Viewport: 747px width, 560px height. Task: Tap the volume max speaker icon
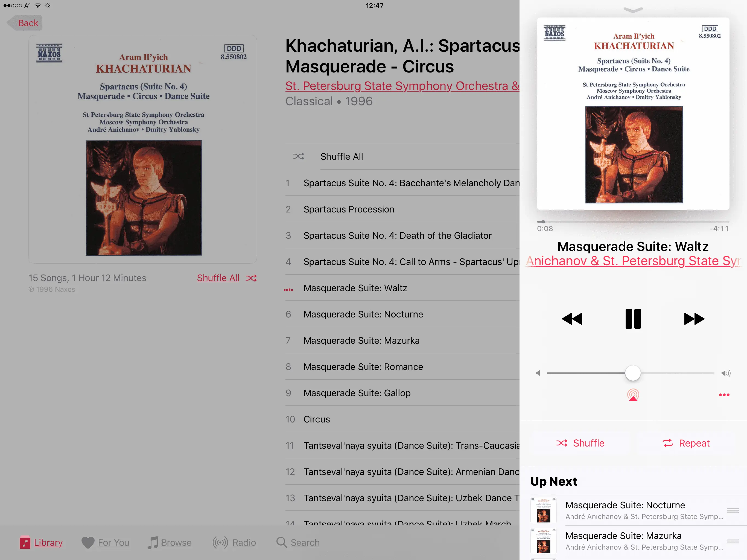click(x=726, y=373)
